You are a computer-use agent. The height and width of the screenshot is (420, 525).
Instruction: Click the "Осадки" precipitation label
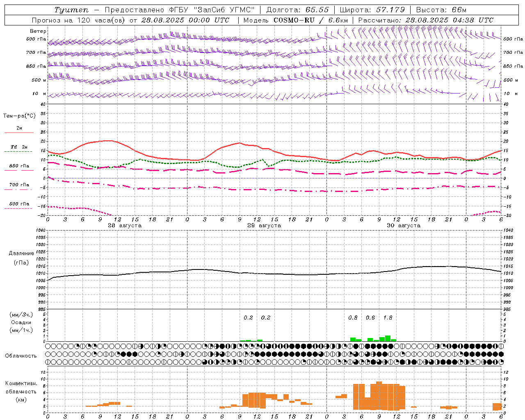(21, 322)
